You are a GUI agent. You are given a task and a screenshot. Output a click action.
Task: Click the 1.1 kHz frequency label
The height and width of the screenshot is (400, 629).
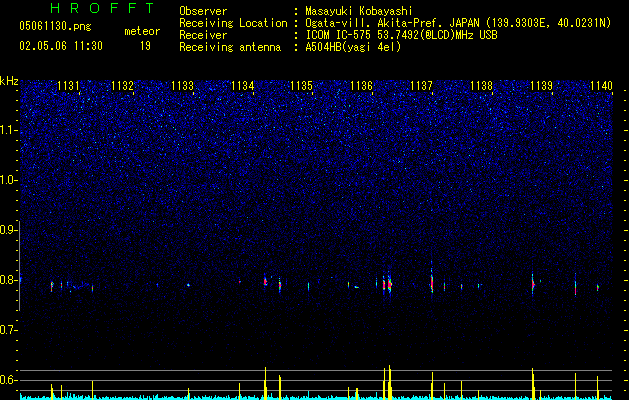(x=8, y=130)
